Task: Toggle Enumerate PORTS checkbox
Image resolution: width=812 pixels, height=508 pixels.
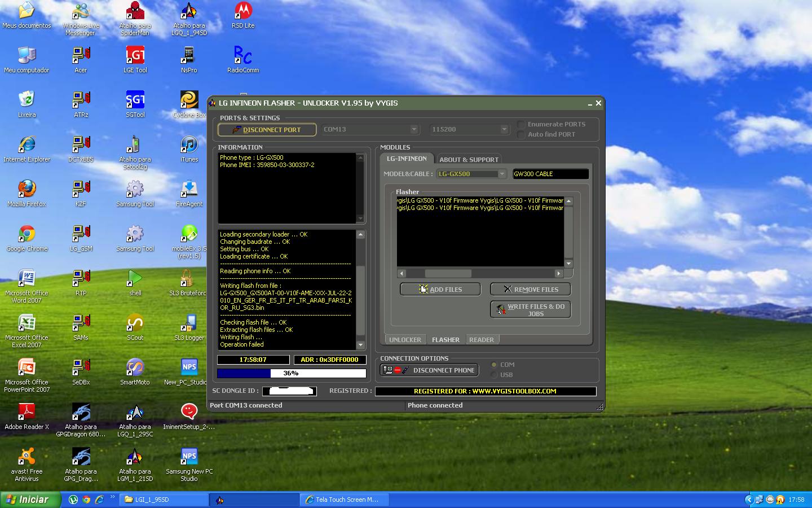Action: (521, 124)
